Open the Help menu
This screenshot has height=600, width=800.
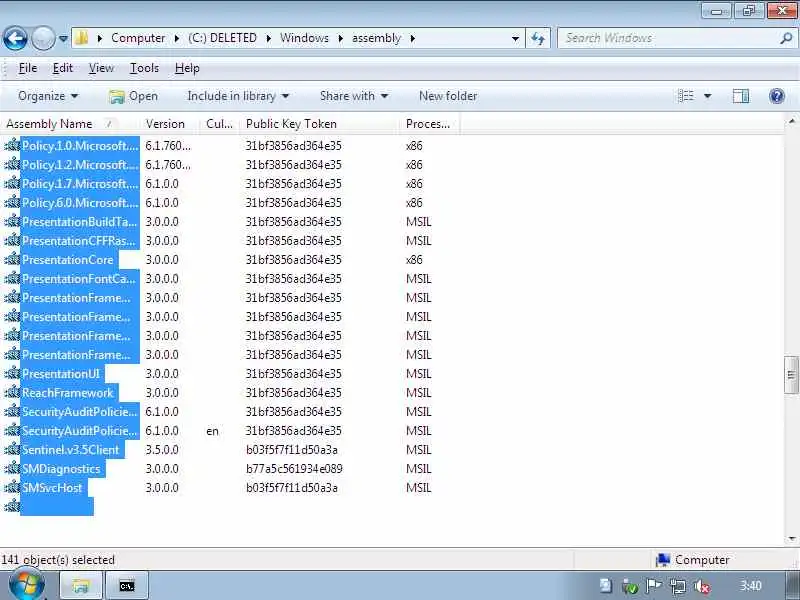click(x=187, y=68)
